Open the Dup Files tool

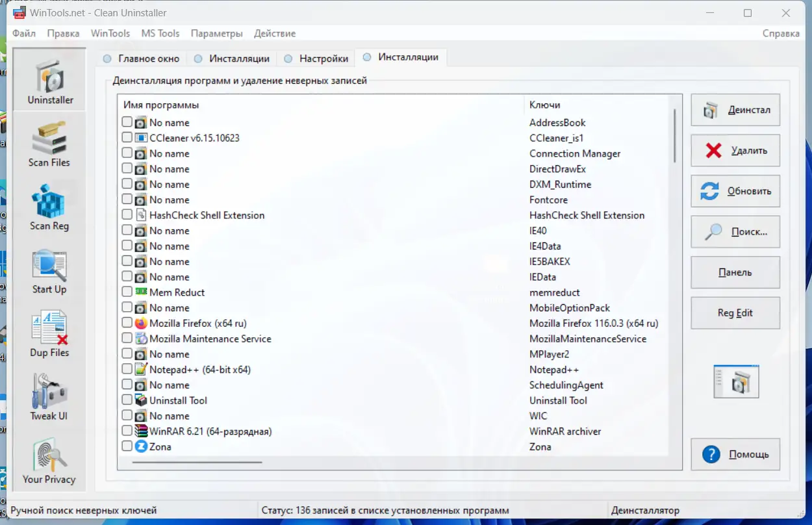pos(49,333)
